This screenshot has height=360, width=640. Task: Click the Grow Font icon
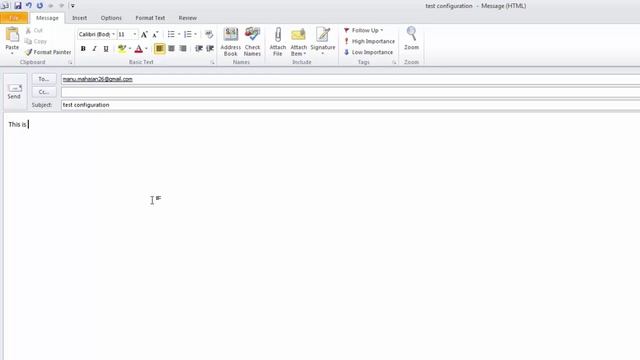[x=144, y=35]
